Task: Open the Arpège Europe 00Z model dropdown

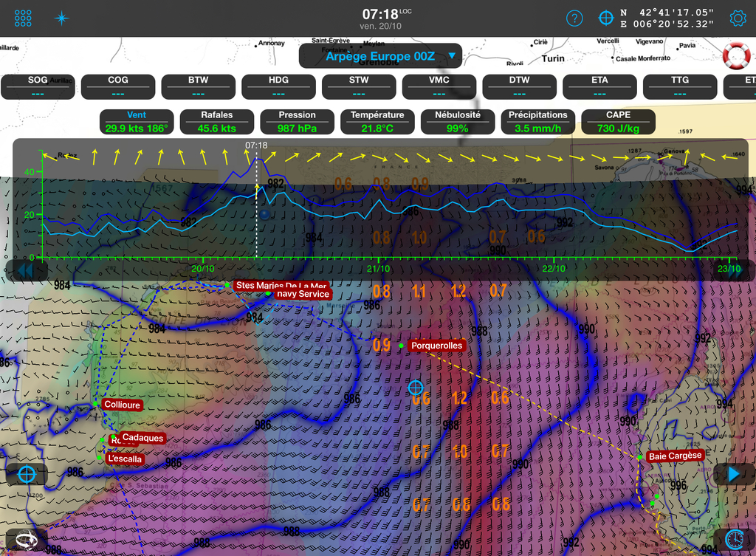Action: (380, 56)
